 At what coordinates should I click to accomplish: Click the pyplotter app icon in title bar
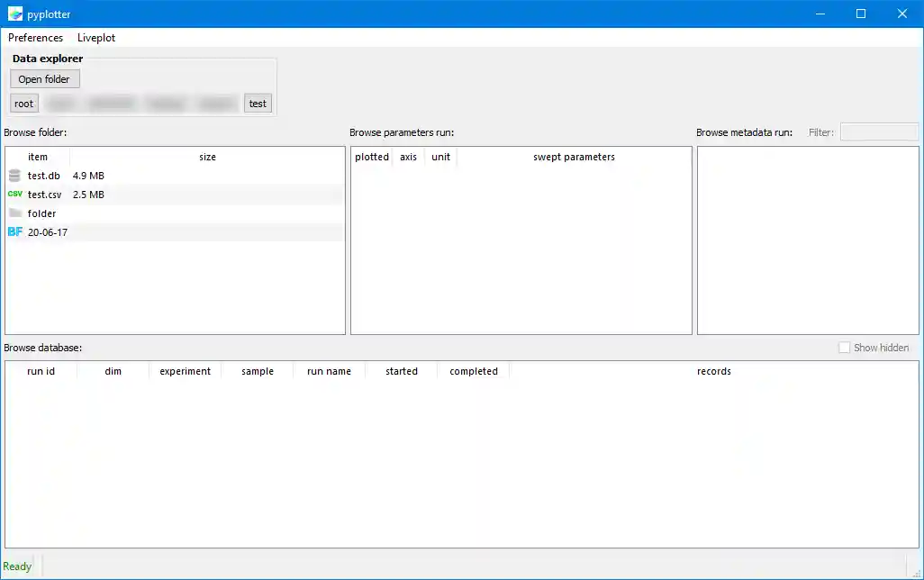(x=14, y=14)
